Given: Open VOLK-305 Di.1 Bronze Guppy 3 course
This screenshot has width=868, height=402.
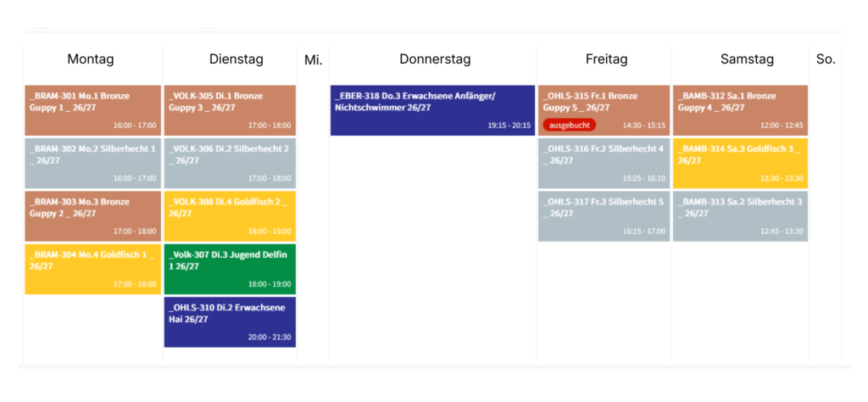Looking at the screenshot, I should tap(230, 110).
